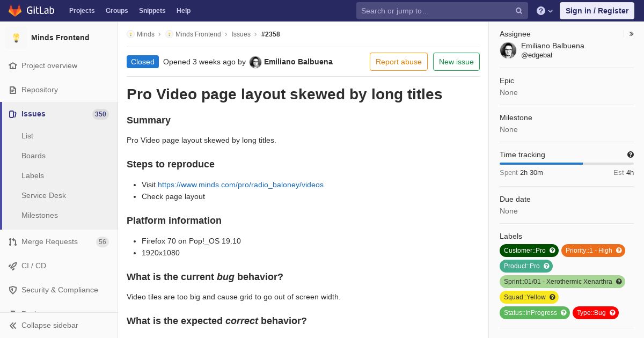This screenshot has height=338, width=644.
Task: Click the Merge Requests count badge 56
Action: [103, 242]
